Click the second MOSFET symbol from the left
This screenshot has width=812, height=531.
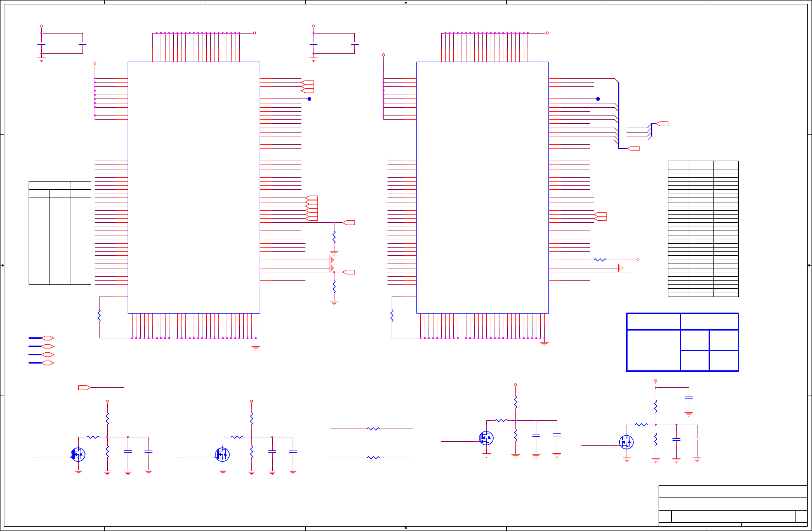click(x=222, y=454)
